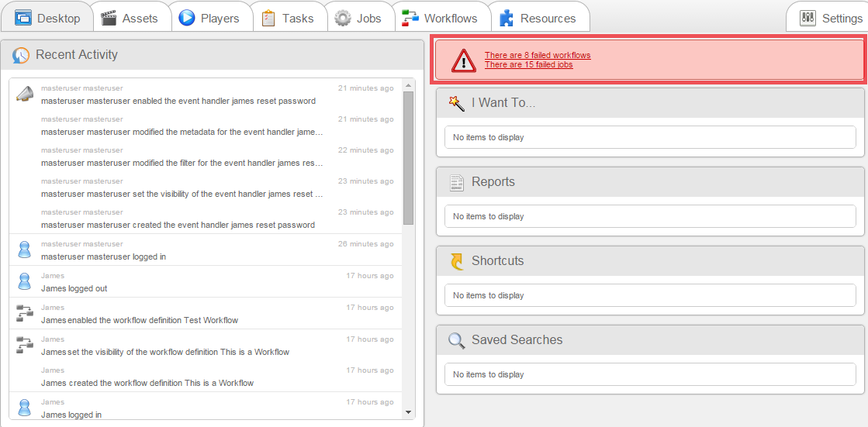The image size is (868, 427).
Task: Click the Reports document icon
Action: click(x=457, y=182)
